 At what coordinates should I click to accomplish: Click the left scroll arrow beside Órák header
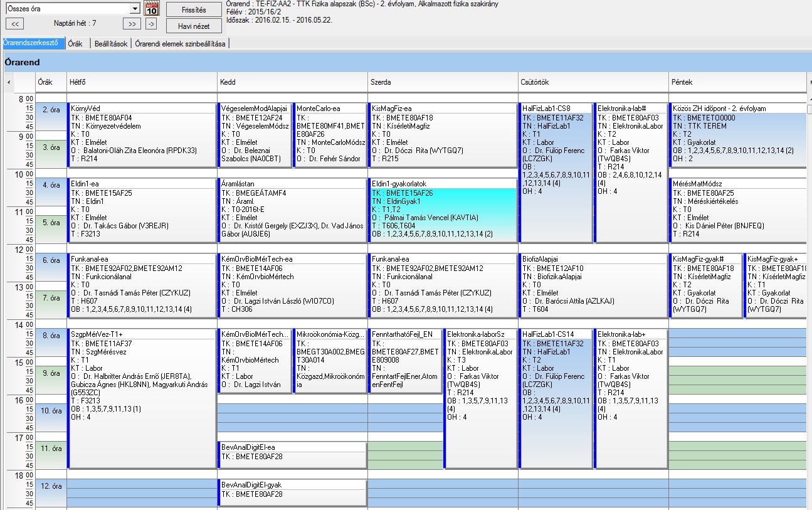tap(9, 82)
